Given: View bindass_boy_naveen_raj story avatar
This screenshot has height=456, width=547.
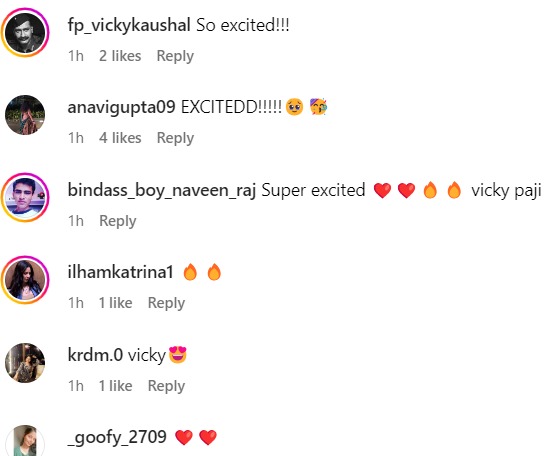Looking at the screenshot, I should coord(25,197).
